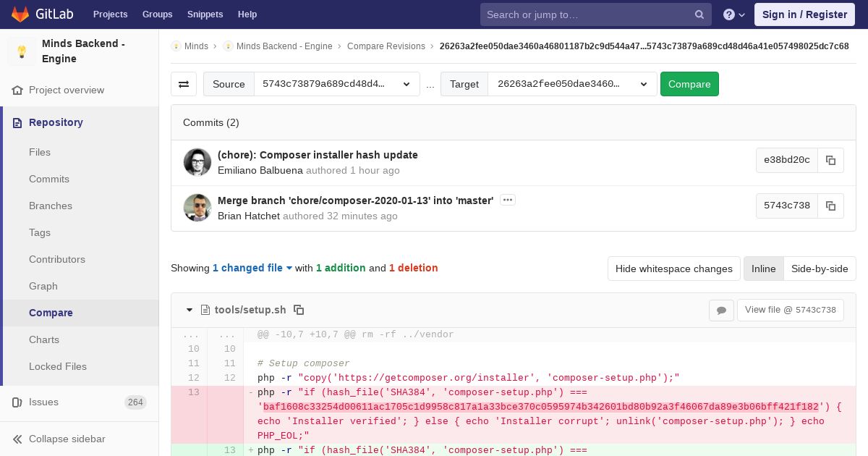The height and width of the screenshot is (456, 868).
Task: Open the Help question mark menu
Action: (x=733, y=14)
